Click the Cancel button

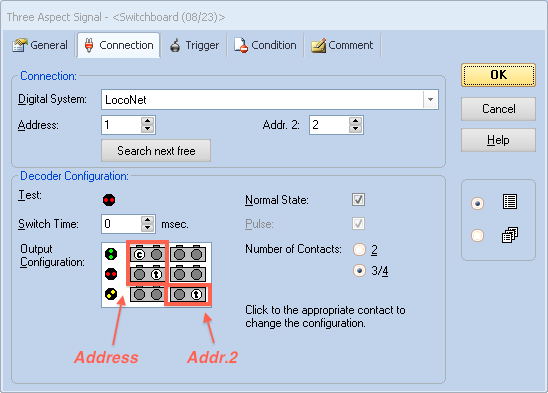coord(498,109)
